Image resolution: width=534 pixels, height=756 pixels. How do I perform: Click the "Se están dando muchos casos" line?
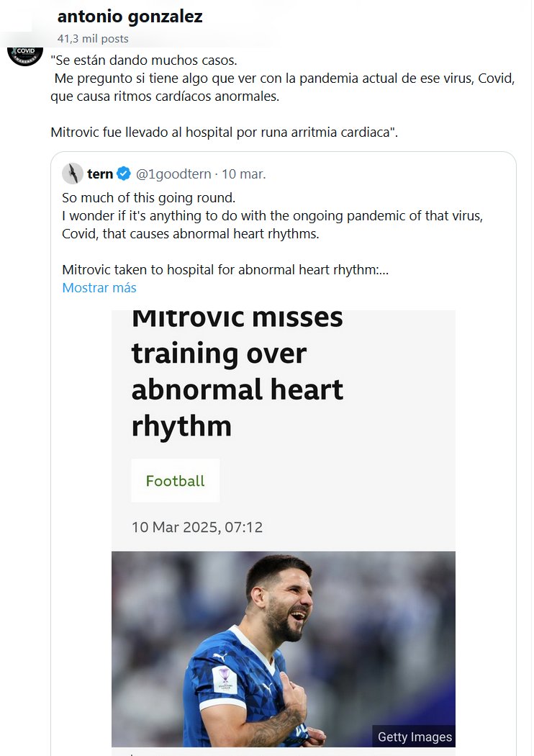tap(144, 60)
